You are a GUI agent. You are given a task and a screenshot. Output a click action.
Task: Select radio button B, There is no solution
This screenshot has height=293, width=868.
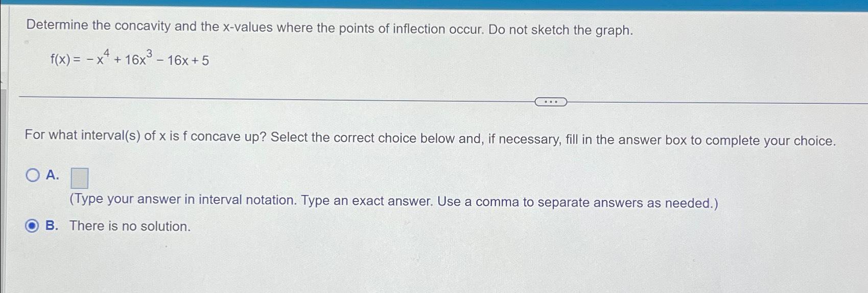coord(32,226)
